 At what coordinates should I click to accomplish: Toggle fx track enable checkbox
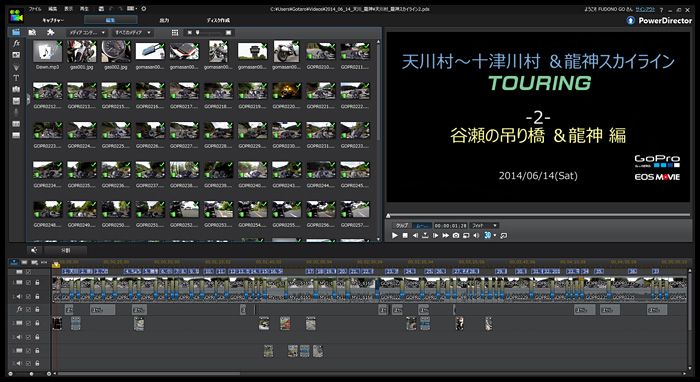pyautogui.click(x=29, y=309)
